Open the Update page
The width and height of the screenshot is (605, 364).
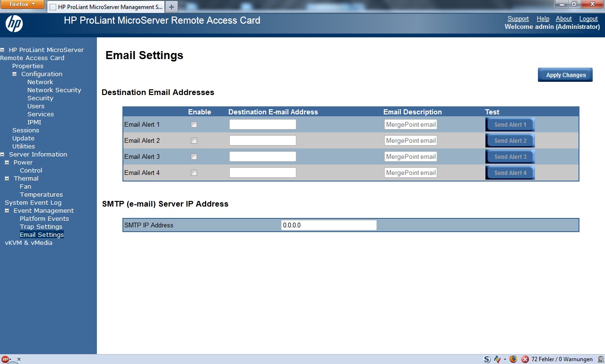tap(23, 138)
